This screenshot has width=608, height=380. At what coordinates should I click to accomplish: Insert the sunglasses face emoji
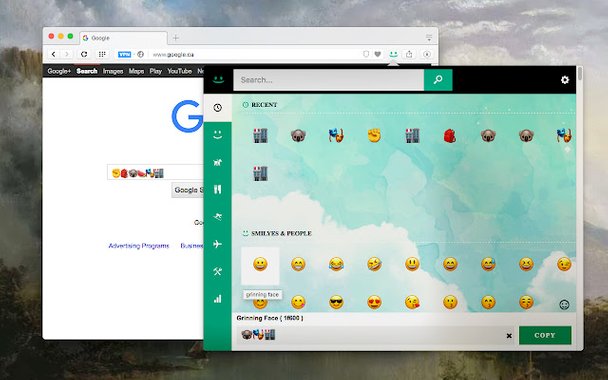click(336, 302)
